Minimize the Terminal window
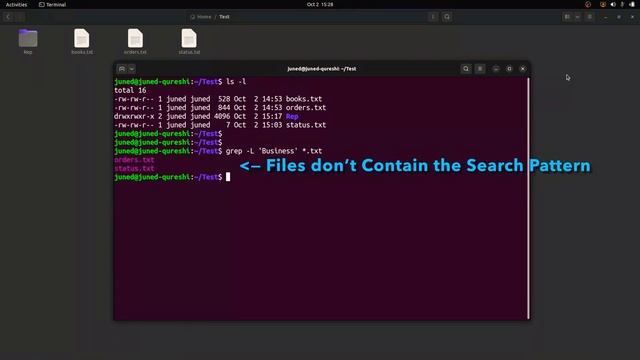Image resolution: width=640 pixels, height=360 pixels. point(496,69)
